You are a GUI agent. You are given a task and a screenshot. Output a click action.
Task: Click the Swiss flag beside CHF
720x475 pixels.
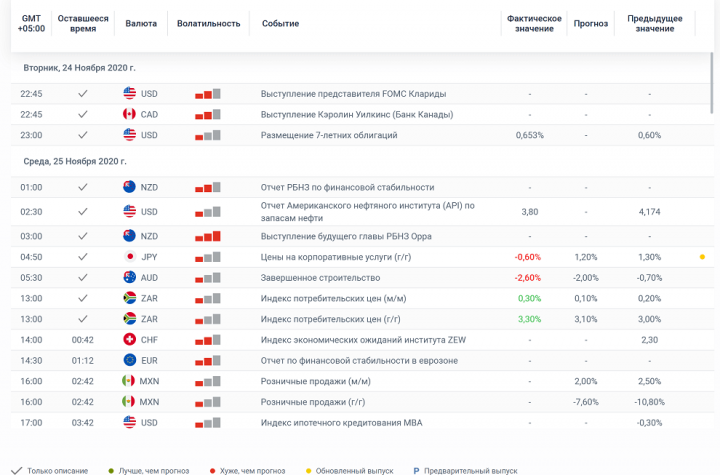click(129, 340)
